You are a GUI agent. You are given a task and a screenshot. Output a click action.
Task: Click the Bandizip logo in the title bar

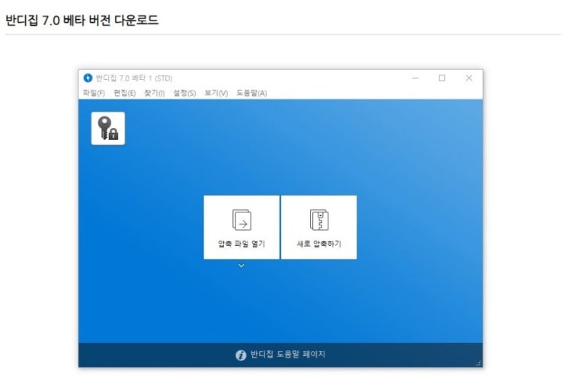tap(88, 78)
